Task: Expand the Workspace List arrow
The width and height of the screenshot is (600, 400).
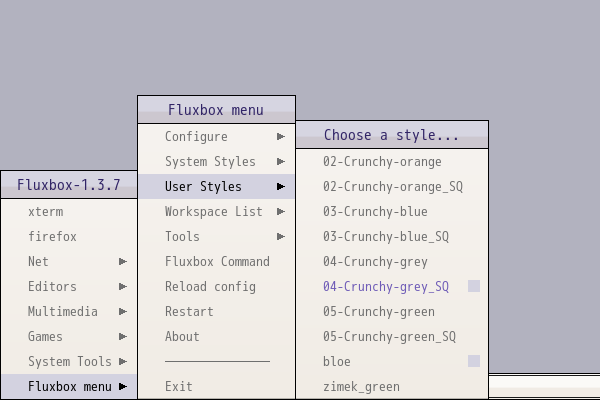Action: tap(281, 212)
